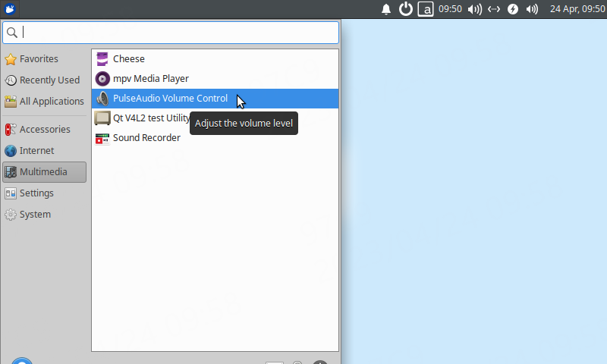Switch to Recently Used category
The width and height of the screenshot is (607, 364).
pyautogui.click(x=44, y=80)
